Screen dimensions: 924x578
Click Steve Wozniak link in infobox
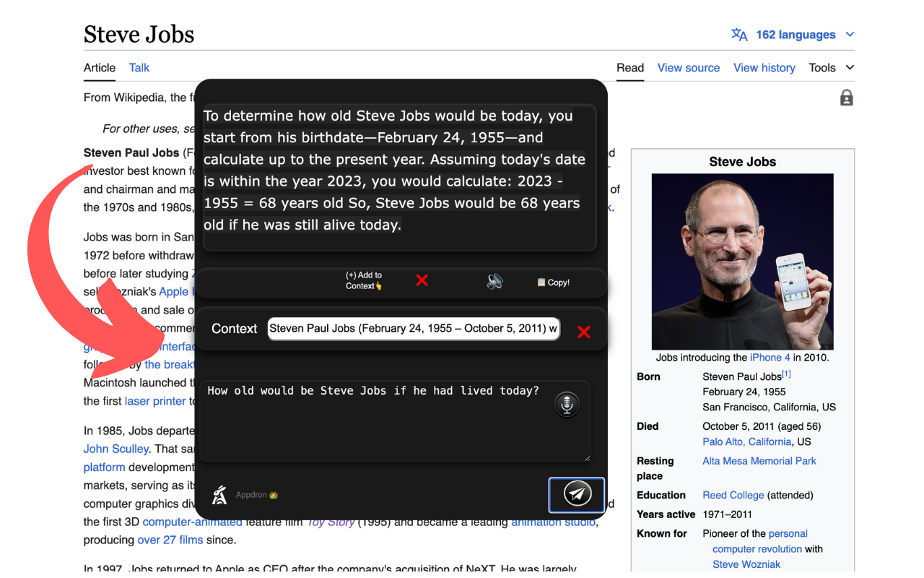(746, 564)
